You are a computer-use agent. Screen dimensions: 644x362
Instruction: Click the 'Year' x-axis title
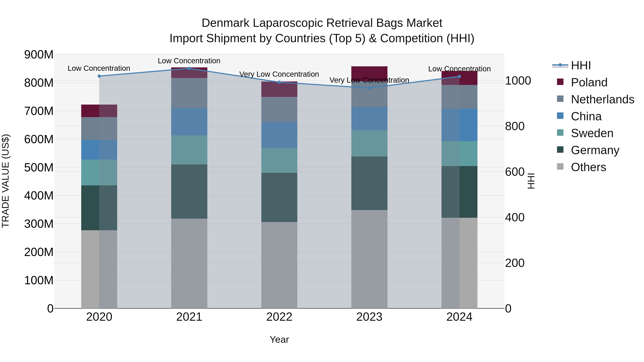click(x=279, y=339)
